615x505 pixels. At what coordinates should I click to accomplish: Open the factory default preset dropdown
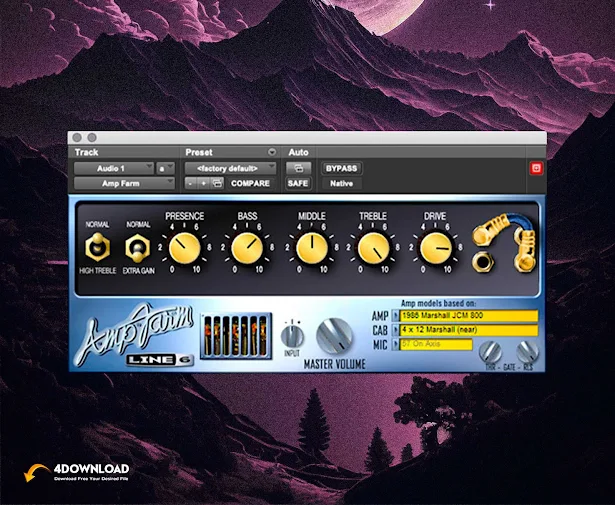pos(230,169)
